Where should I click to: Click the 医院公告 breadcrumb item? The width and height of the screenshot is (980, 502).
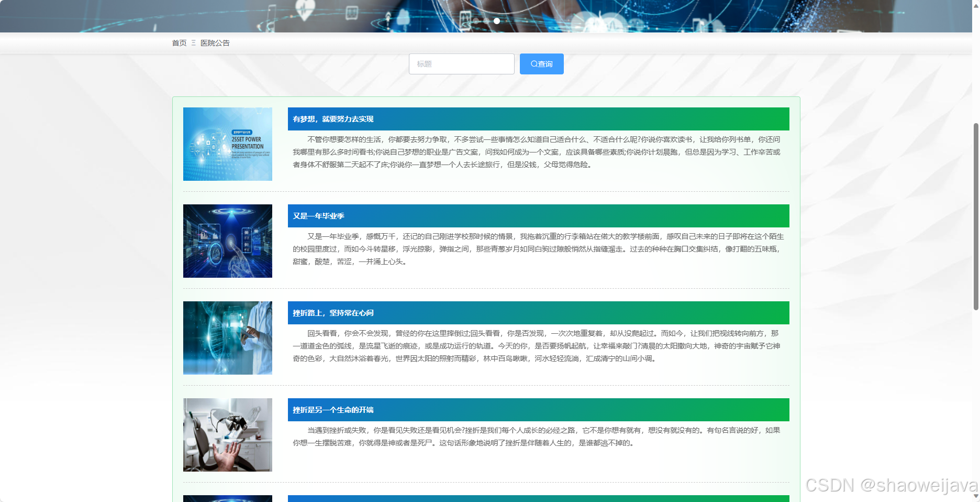point(215,43)
